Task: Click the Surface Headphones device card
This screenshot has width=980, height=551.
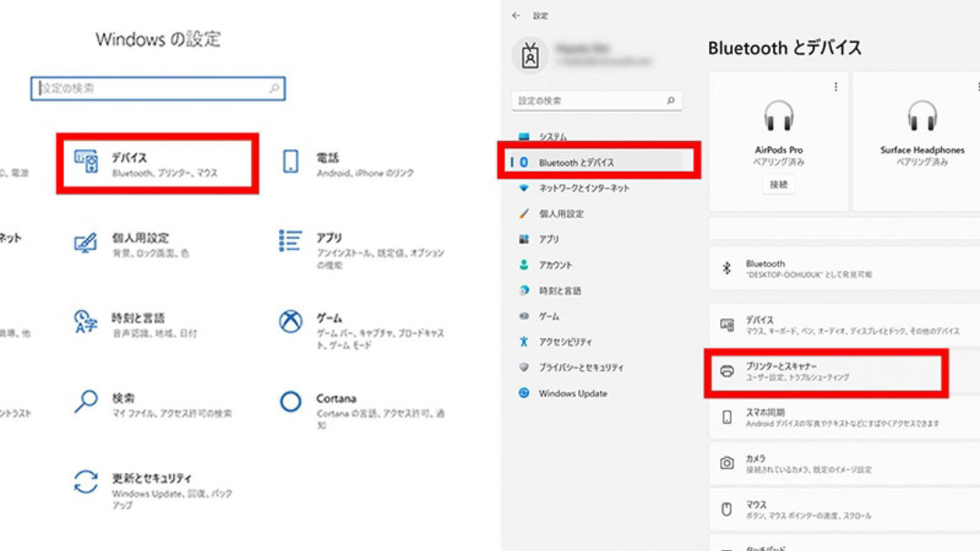Action: tap(917, 141)
